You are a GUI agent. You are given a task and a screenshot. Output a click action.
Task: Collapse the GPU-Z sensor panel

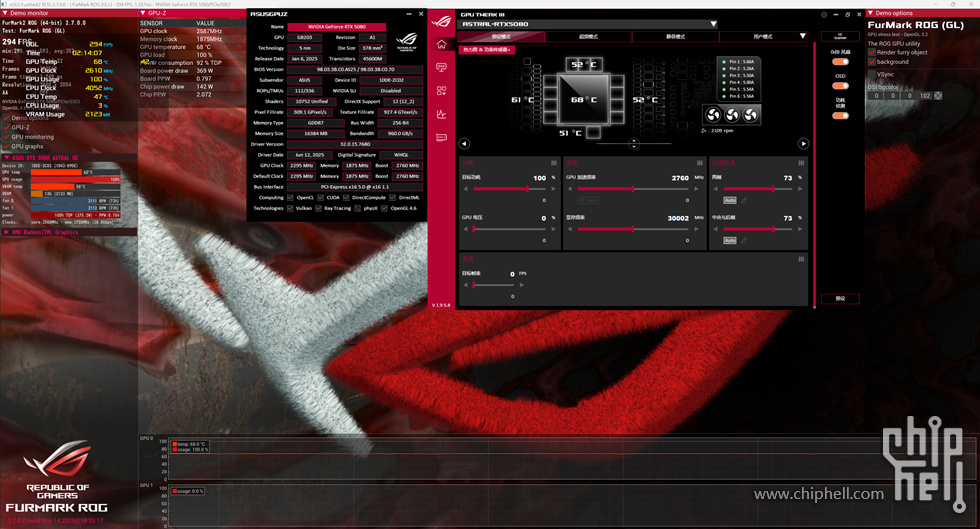coord(143,13)
